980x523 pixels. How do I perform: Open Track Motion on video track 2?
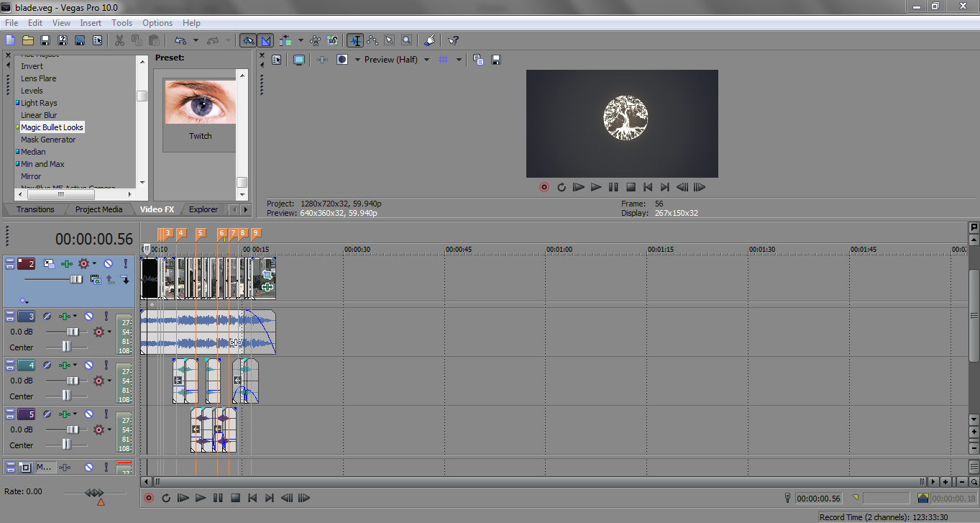(x=49, y=264)
